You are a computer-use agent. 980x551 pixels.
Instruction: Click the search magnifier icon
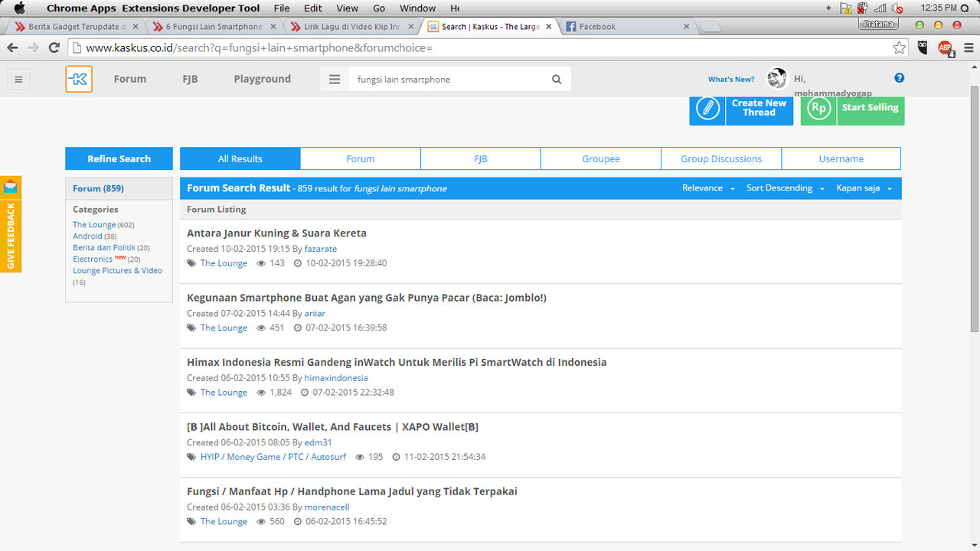(557, 79)
